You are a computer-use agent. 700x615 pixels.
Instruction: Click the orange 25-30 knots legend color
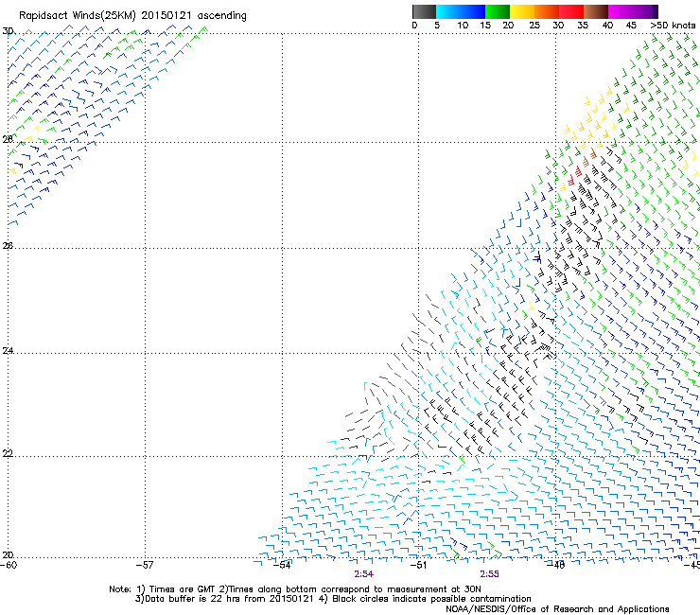[x=547, y=11]
